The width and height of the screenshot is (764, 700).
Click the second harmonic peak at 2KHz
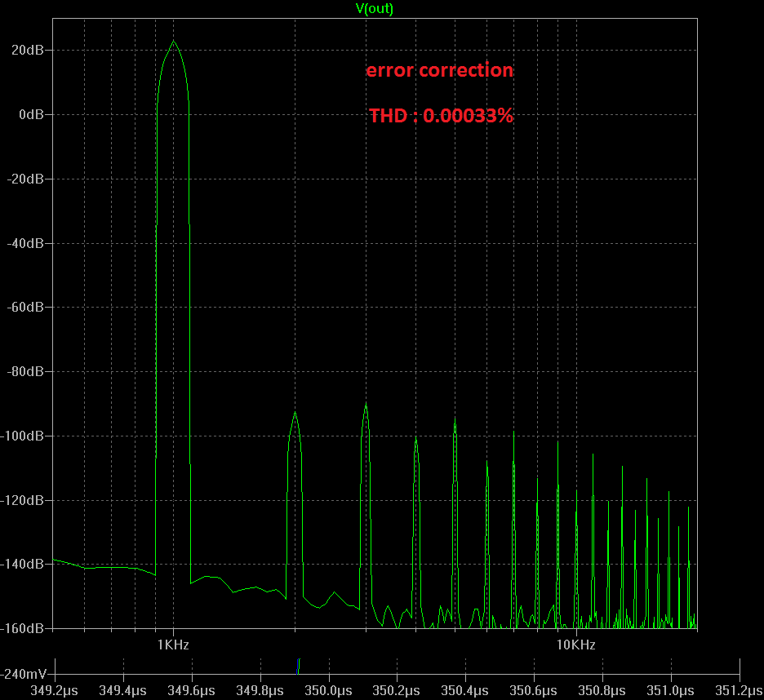tap(295, 413)
